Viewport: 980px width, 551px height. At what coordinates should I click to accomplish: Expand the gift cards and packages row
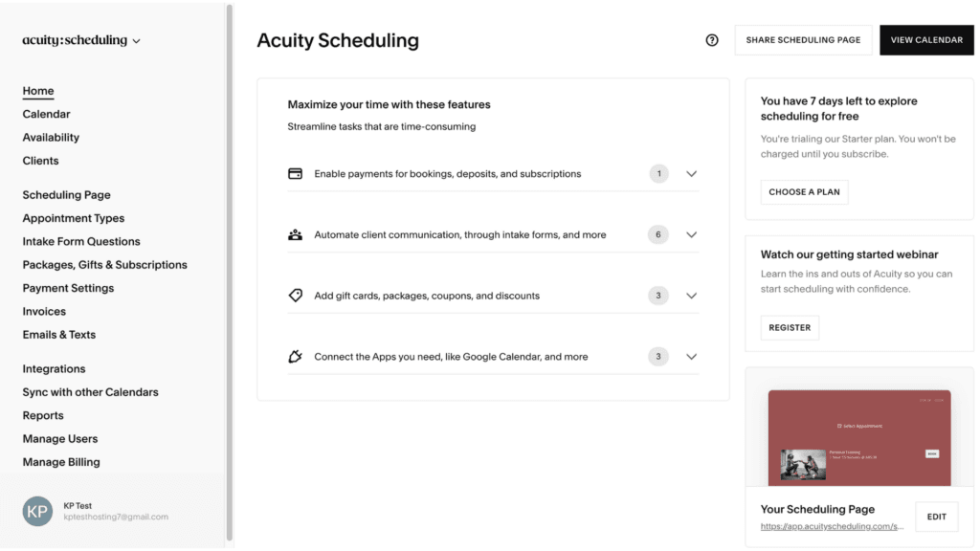pyautogui.click(x=691, y=295)
